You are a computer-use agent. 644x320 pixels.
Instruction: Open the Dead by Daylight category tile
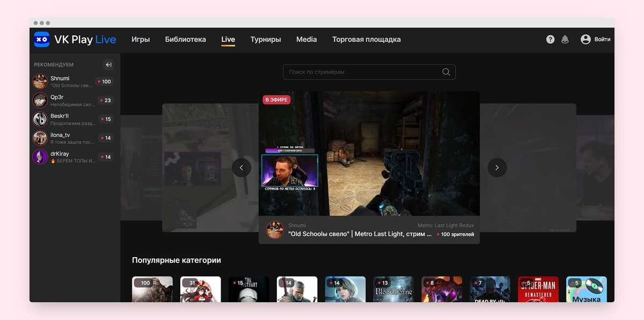click(490, 289)
